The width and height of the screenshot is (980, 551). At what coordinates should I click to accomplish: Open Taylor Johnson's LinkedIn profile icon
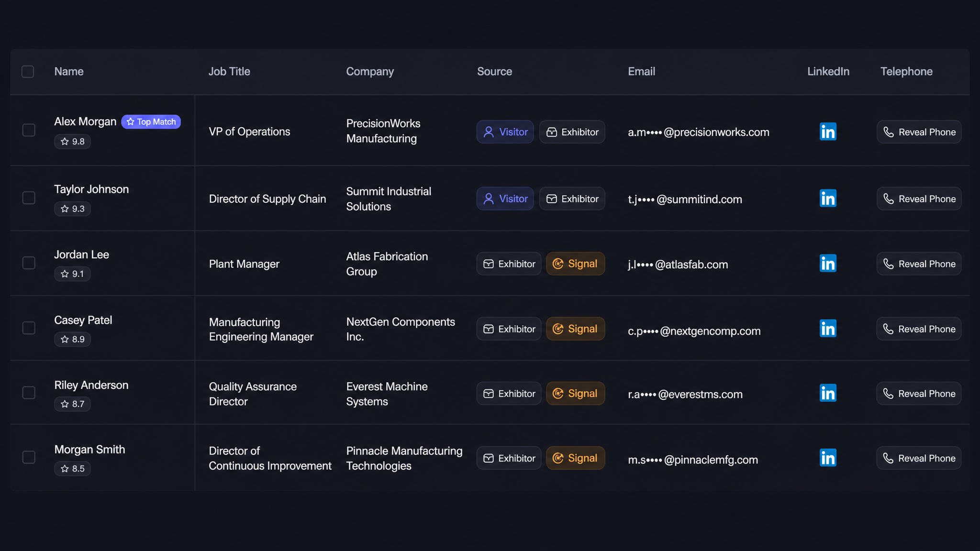pyautogui.click(x=828, y=198)
